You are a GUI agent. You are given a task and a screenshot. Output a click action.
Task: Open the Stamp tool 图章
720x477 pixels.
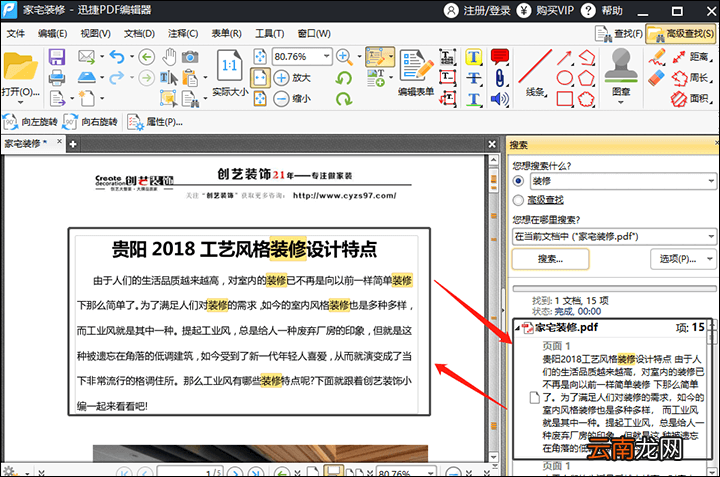click(x=621, y=71)
